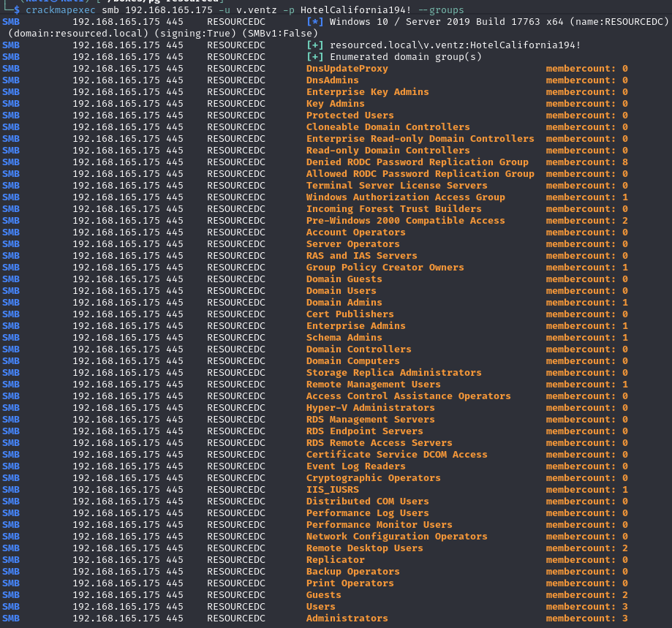
Task: Click the DnsAdmins group name
Action: pyautogui.click(x=332, y=80)
